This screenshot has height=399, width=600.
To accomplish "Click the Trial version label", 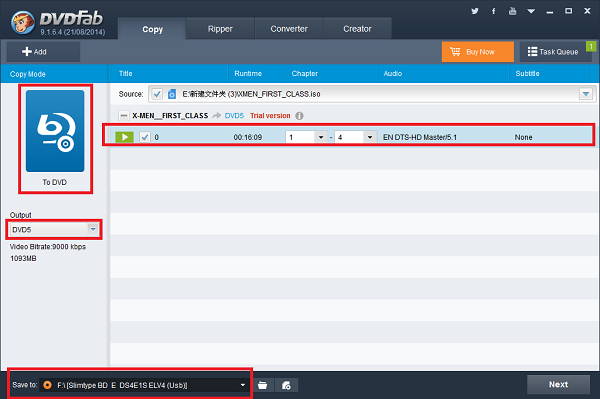I will click(x=270, y=116).
